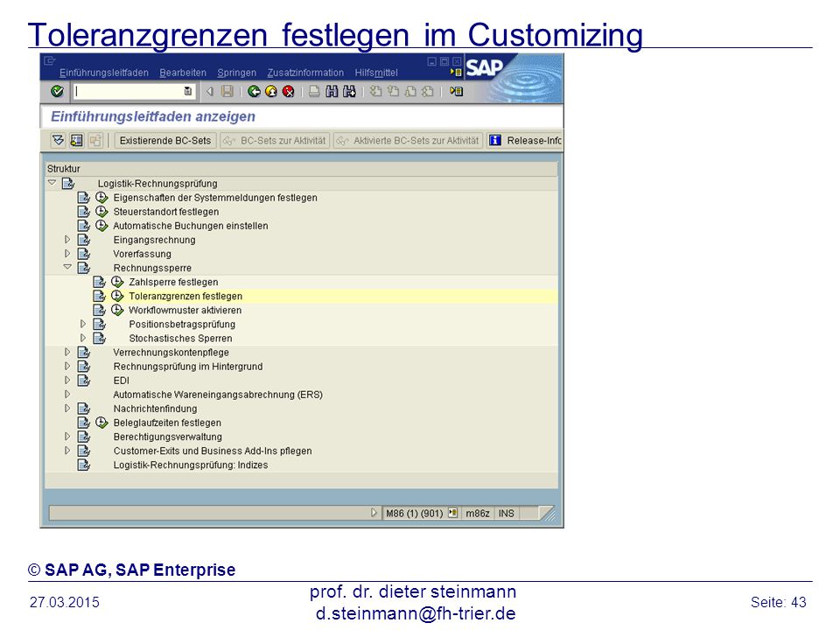This screenshot has width=840, height=630.
Task: Click execute icon for Steuerstandort festlegen
Action: pyautogui.click(x=101, y=211)
